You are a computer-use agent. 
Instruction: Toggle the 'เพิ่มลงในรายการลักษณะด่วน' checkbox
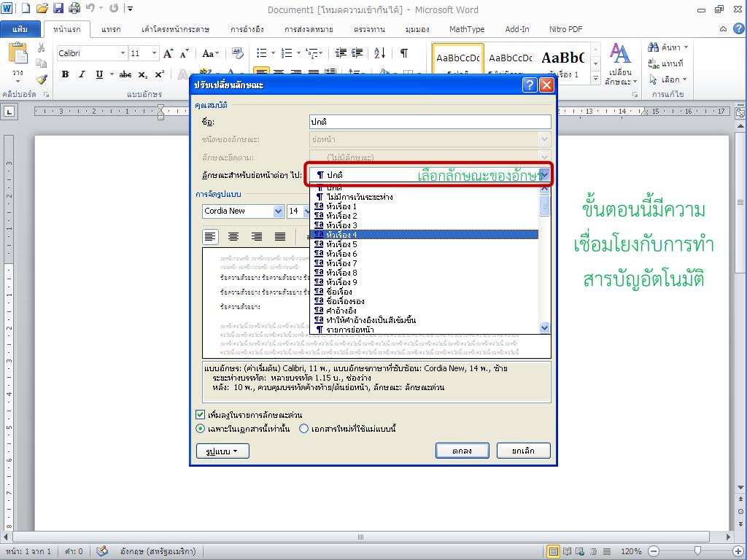tap(200, 415)
